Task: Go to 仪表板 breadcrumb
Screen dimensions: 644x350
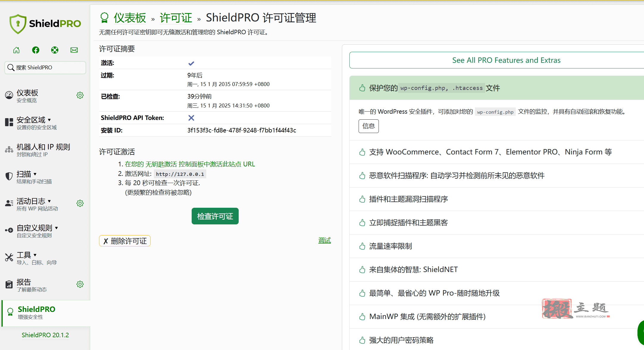Action: (x=130, y=18)
